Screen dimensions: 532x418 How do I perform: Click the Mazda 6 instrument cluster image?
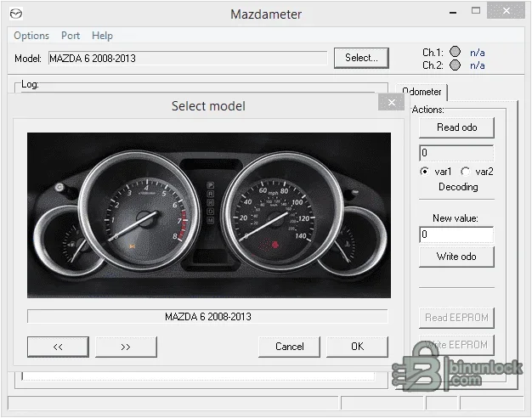click(209, 215)
